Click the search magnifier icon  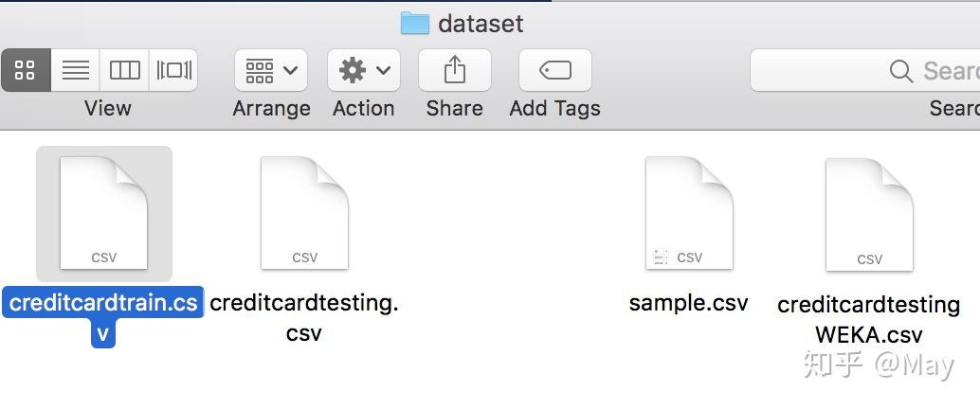pyautogui.click(x=901, y=71)
